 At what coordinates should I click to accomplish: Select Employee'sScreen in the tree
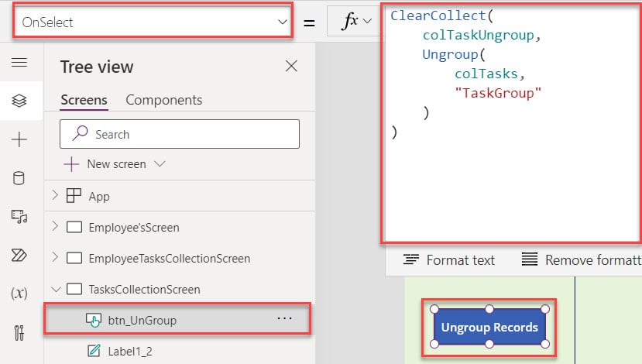click(134, 228)
